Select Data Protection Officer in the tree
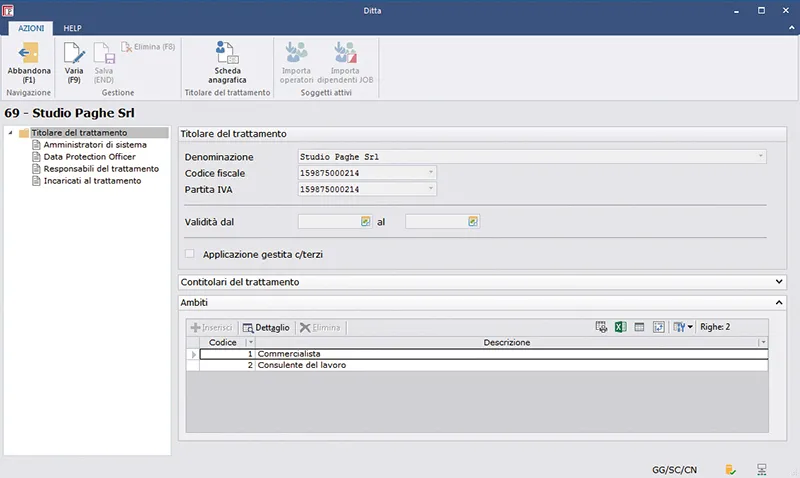 88,157
